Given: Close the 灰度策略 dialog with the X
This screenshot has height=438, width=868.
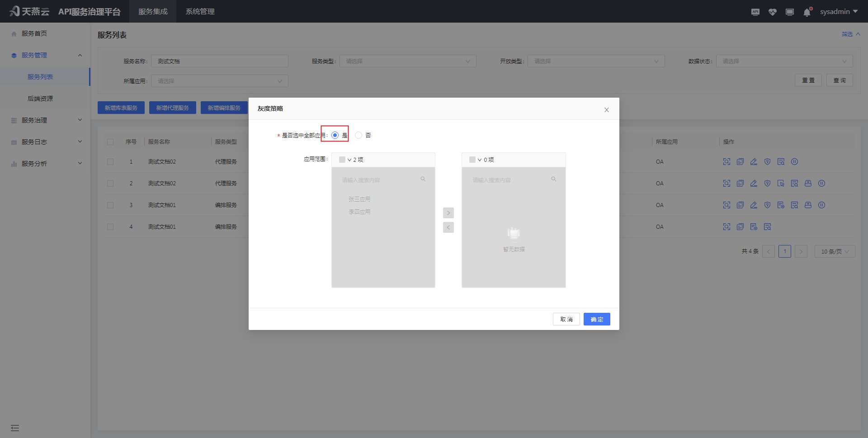Looking at the screenshot, I should [607, 110].
